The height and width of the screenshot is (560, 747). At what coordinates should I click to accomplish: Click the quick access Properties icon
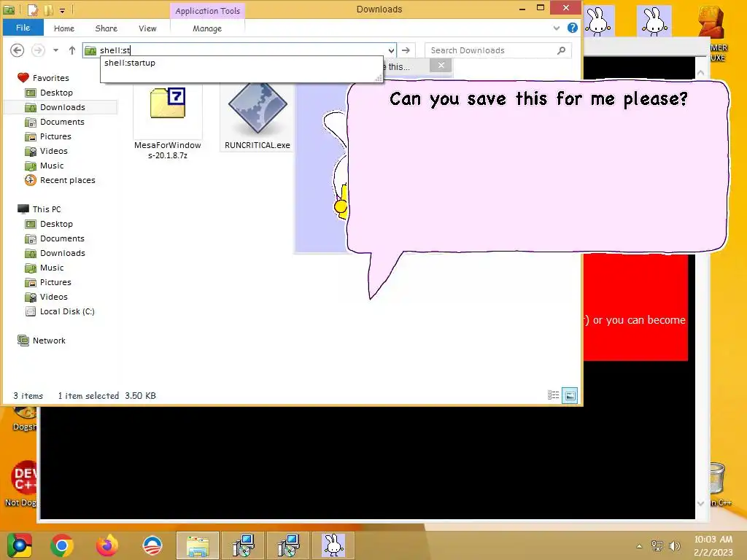(32, 9)
